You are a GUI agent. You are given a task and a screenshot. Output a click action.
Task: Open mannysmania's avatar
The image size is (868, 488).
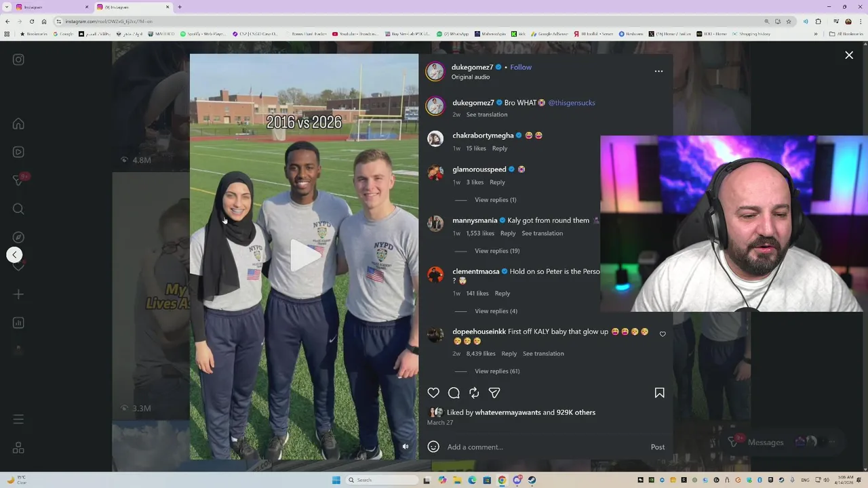pyautogui.click(x=435, y=223)
